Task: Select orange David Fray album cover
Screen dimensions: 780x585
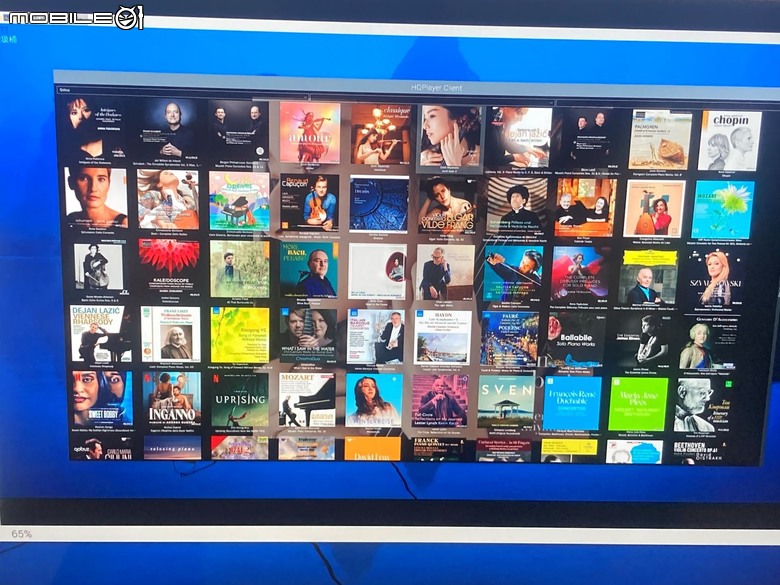Action: (x=373, y=449)
